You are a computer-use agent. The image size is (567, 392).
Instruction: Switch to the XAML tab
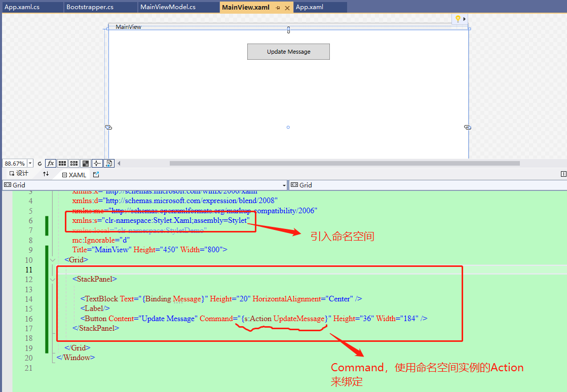74,175
